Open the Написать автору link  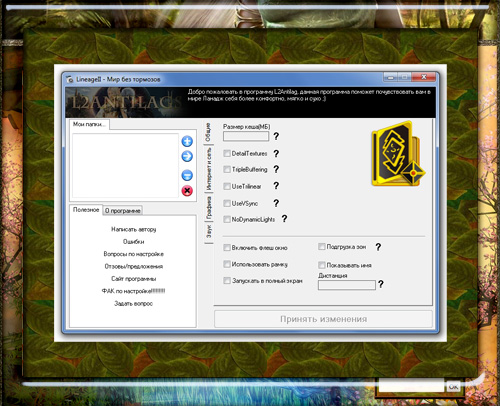click(x=134, y=229)
